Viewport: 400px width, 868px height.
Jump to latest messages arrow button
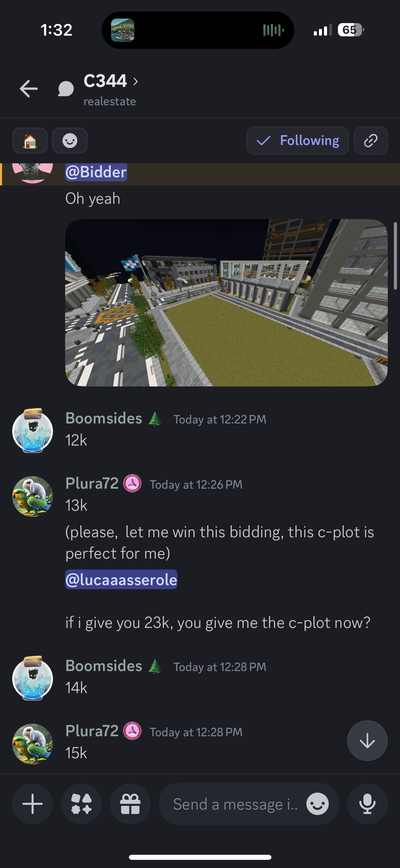point(367,740)
